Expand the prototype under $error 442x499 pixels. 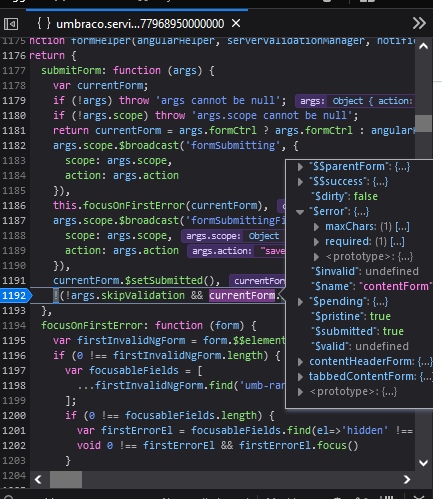pos(316,257)
